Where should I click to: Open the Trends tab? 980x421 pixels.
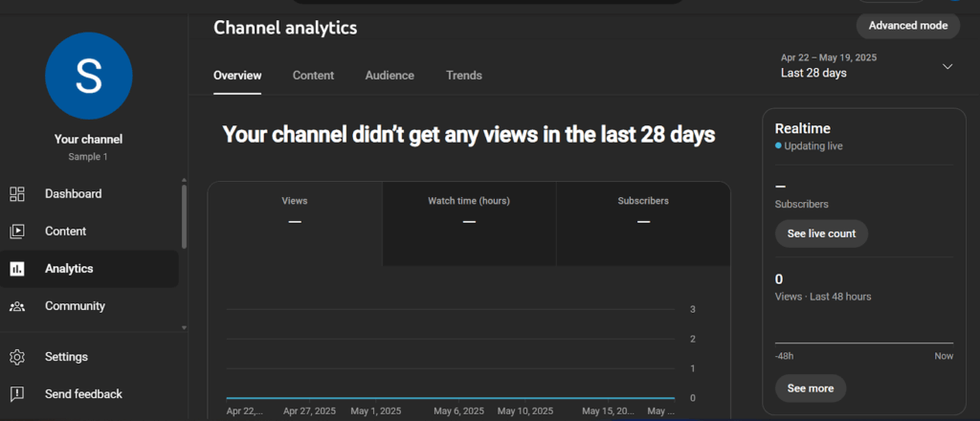point(464,76)
